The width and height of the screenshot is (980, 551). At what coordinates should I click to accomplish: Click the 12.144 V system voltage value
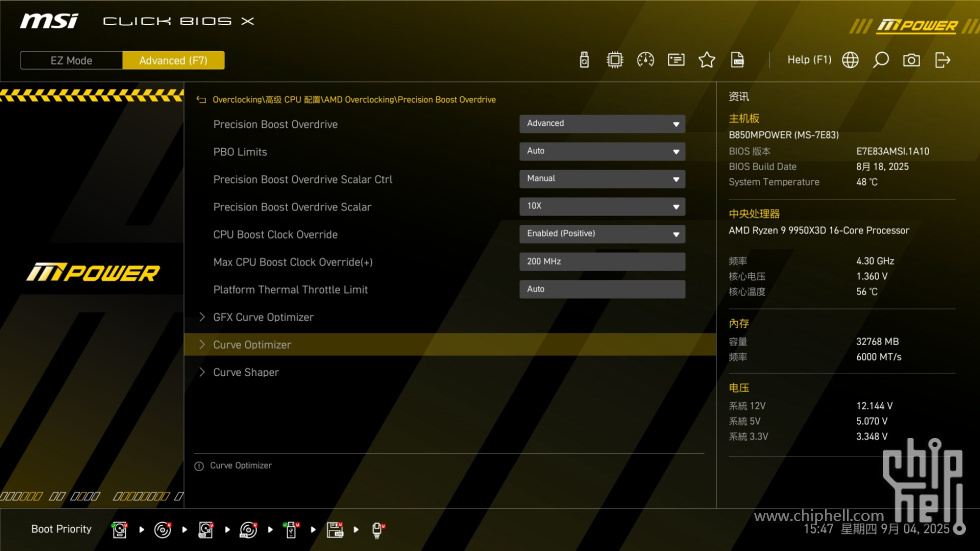(874, 406)
